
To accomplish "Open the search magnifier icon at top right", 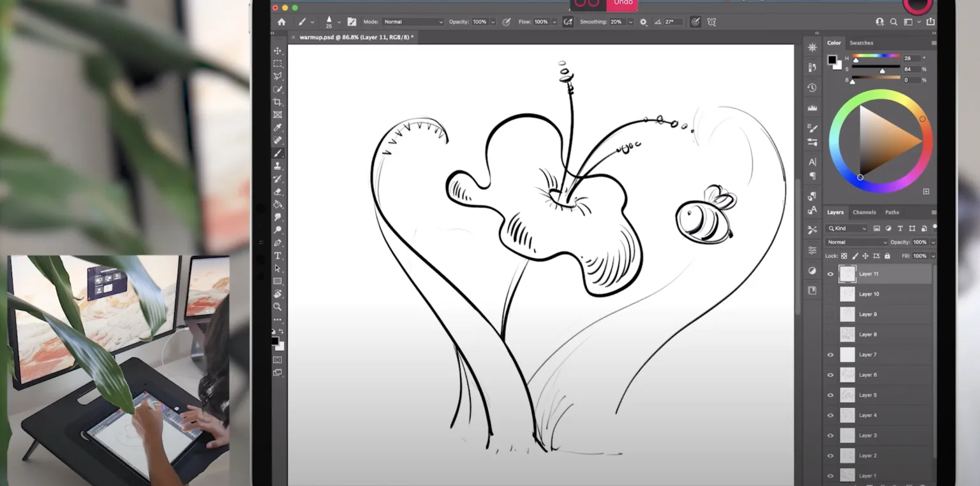I will 894,22.
